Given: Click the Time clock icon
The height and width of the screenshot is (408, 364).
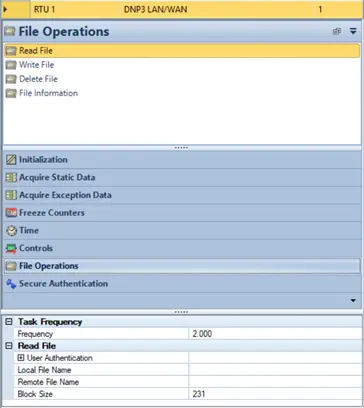Looking at the screenshot, I should 11,231.
